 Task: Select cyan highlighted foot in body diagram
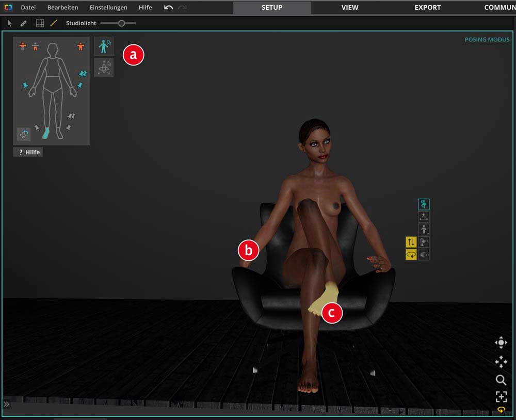point(46,133)
